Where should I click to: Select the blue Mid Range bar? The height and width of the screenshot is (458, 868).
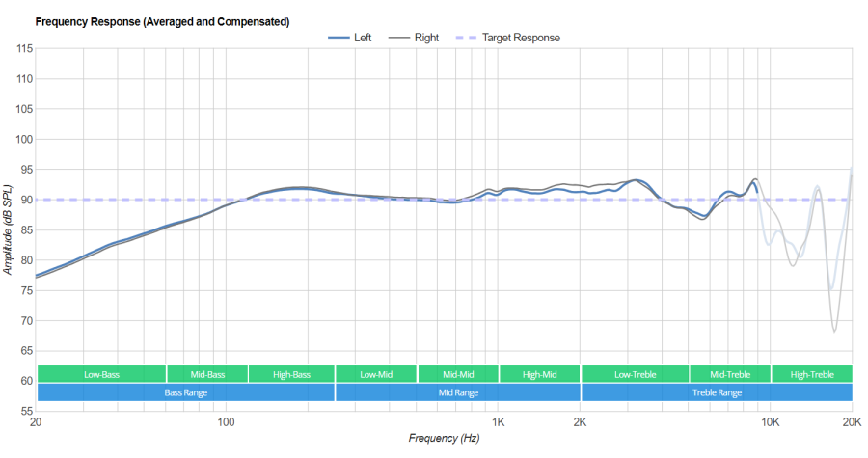[x=458, y=392]
